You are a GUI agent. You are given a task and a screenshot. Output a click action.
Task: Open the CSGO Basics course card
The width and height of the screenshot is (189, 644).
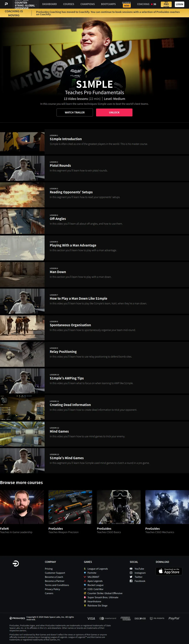coord(119,512)
